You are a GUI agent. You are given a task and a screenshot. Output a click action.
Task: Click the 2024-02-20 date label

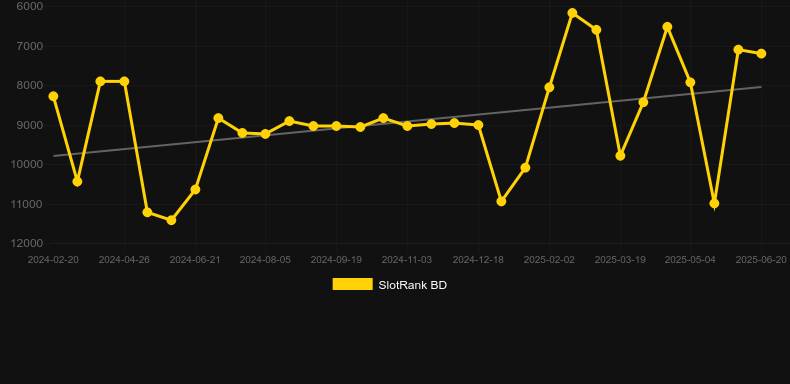click(x=53, y=260)
